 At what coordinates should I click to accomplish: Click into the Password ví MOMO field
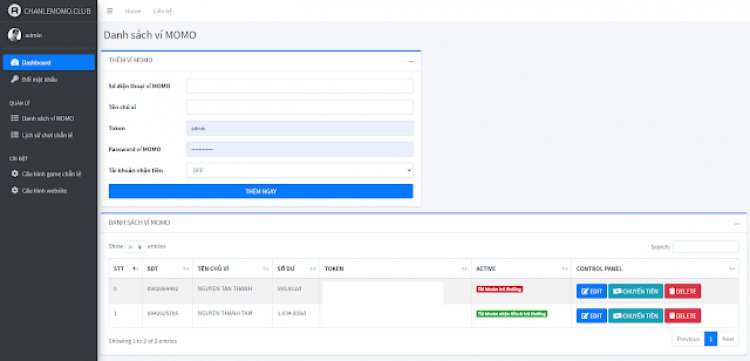[300, 149]
